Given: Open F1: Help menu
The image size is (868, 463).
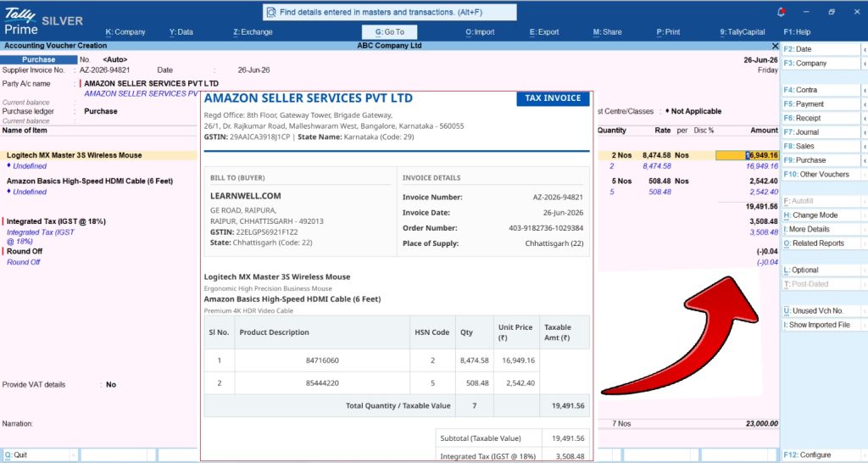Looking at the screenshot, I should [x=797, y=32].
